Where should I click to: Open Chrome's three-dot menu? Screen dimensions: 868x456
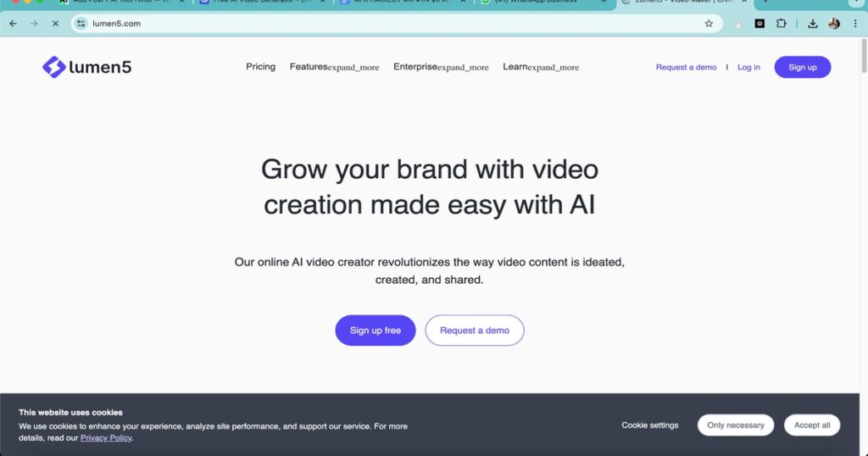855,23
